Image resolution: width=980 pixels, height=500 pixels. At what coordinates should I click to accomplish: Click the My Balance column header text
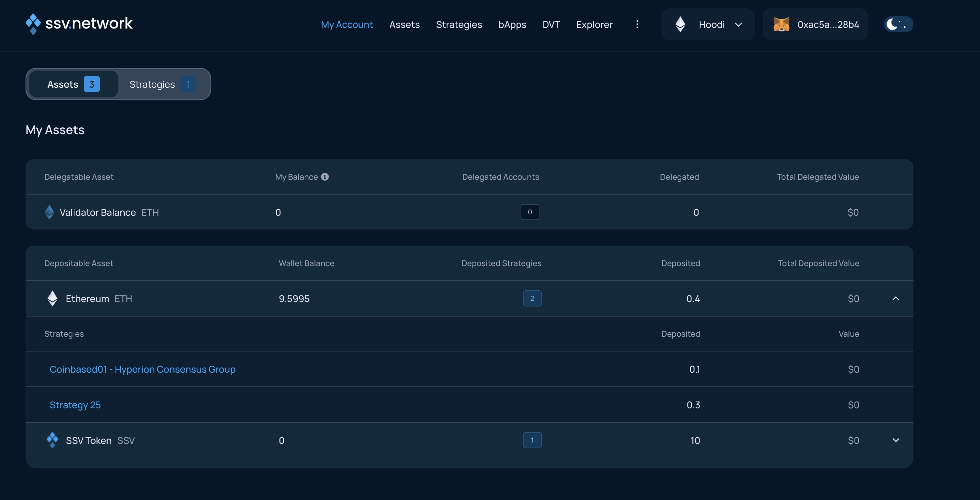click(x=296, y=177)
